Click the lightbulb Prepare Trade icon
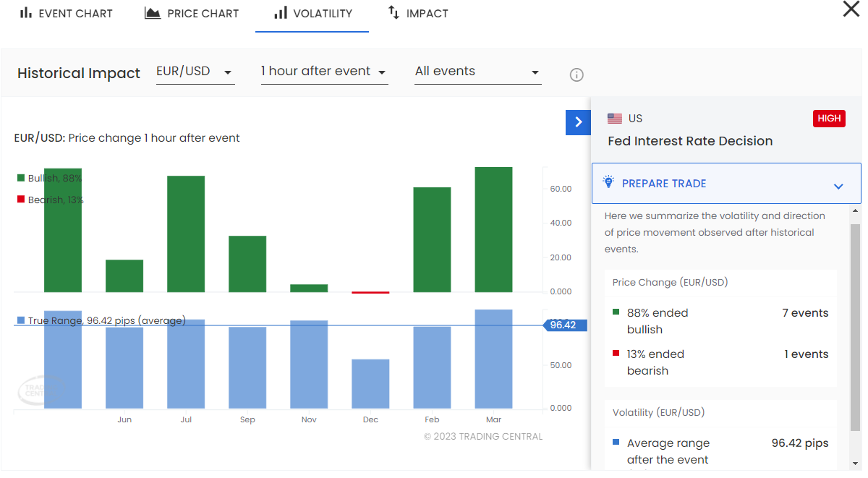Viewport: 868px width, 478px height. click(x=608, y=183)
